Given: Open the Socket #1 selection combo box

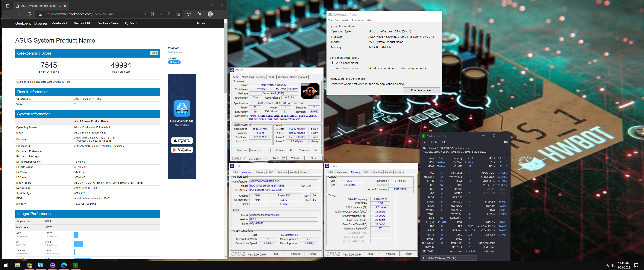Looking at the screenshot, I should 260,150.
